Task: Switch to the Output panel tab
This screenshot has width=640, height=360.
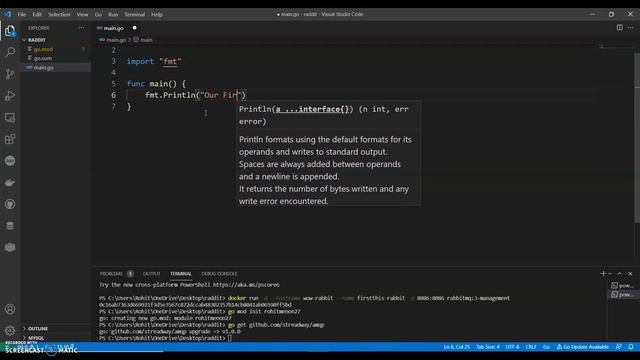Action: click(x=151, y=273)
